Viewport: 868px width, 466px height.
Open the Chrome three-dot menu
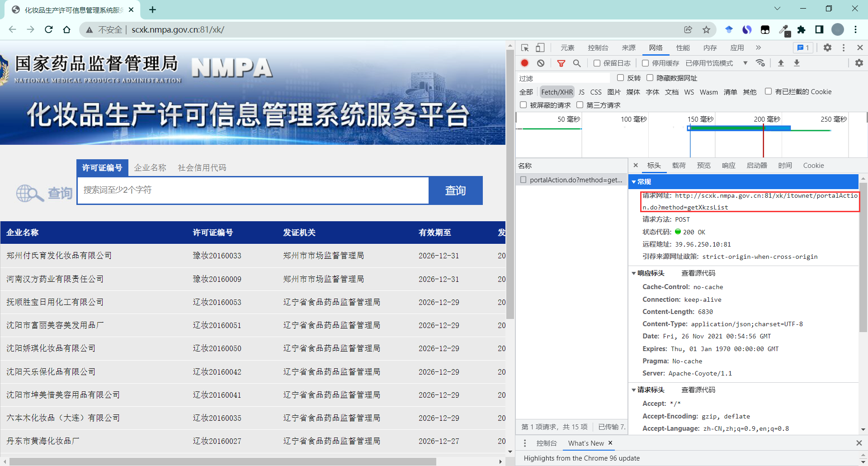coord(855,29)
